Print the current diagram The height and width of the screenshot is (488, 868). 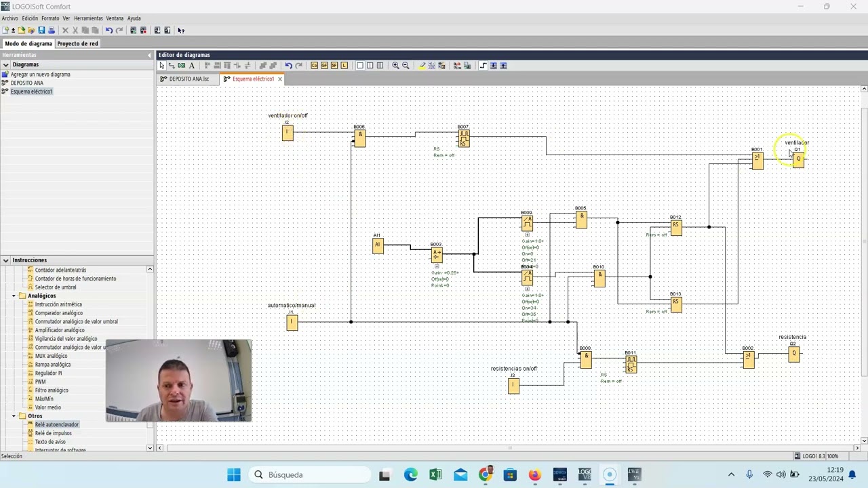(51, 30)
